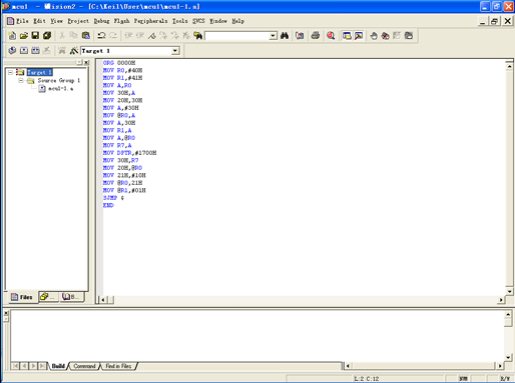The height and width of the screenshot is (383, 515).
Task: Click the code line MOV DPTR,#1700H
Action: tap(130, 153)
